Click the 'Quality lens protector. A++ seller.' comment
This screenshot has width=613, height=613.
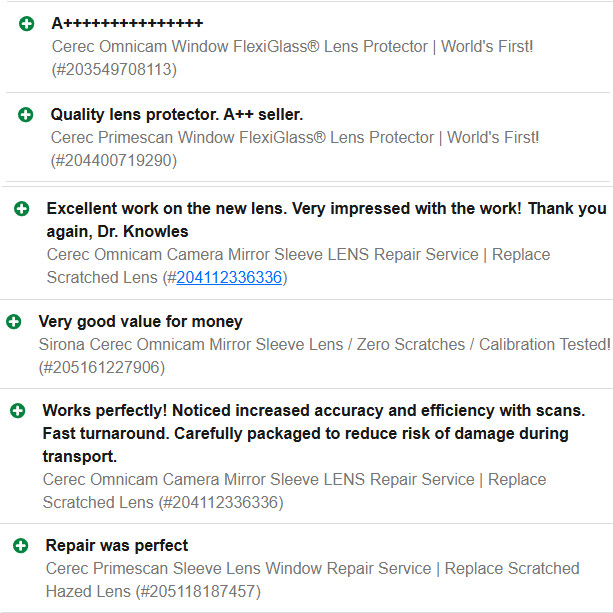click(177, 115)
